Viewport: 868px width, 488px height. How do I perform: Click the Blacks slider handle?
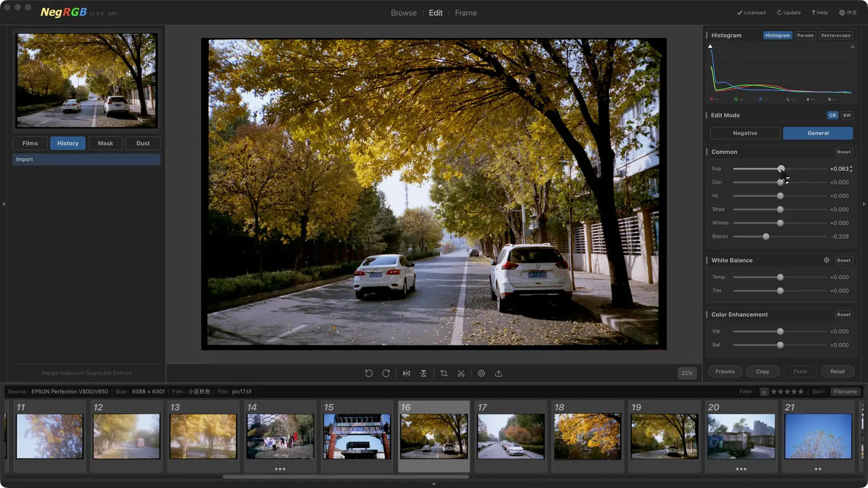[766, 236]
